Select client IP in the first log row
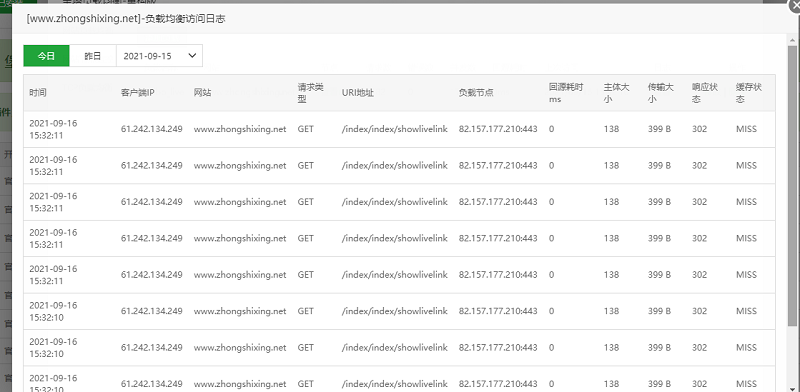800x392 pixels. click(x=152, y=129)
